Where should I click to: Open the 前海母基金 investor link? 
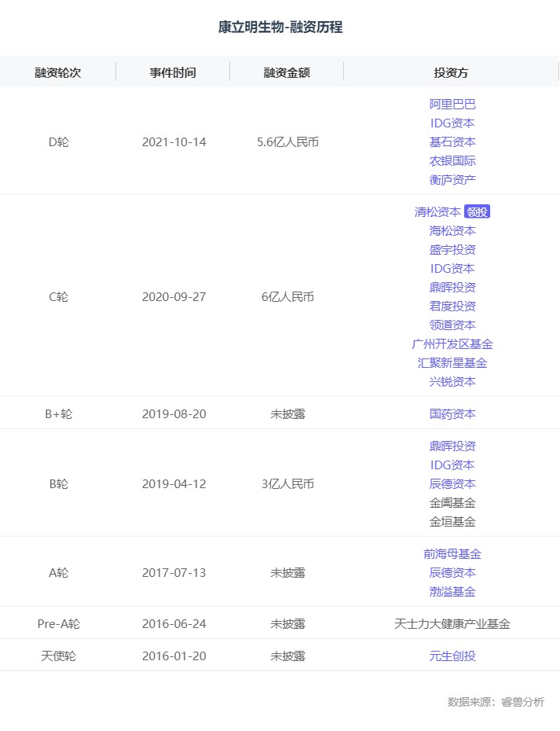pos(452,554)
